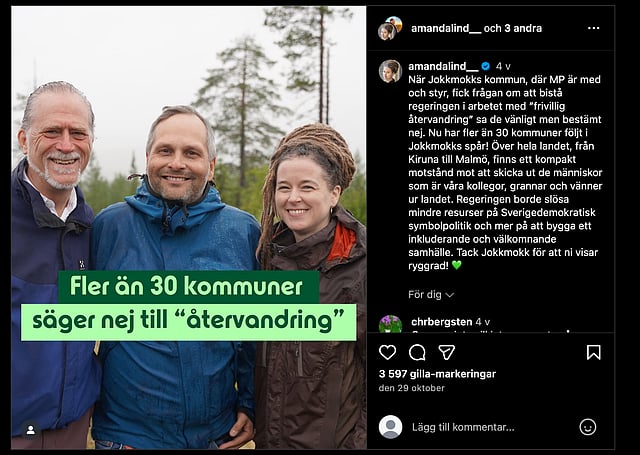Click the post photo of three people

[x=189, y=227]
